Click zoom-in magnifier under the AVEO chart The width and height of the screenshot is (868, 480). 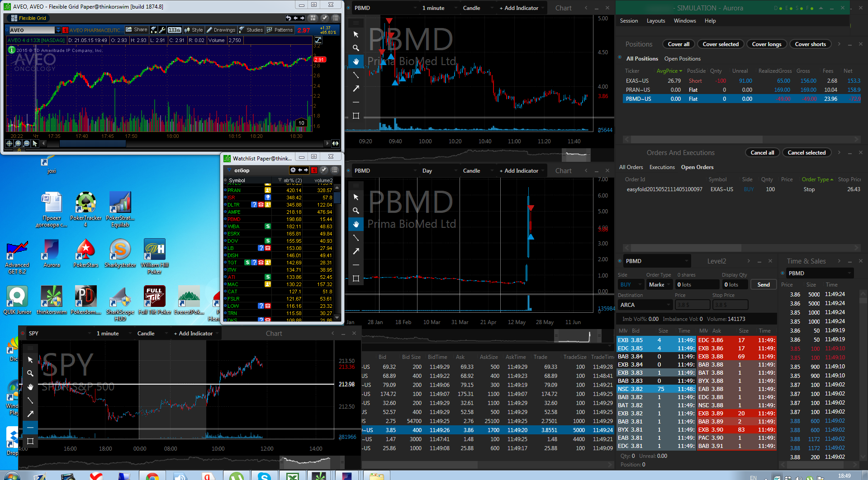[18, 143]
